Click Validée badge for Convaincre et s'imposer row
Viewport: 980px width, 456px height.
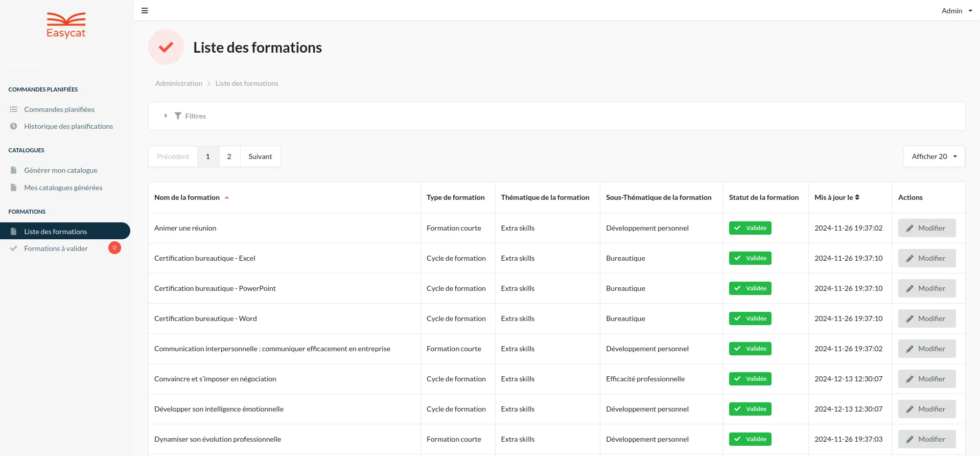[x=750, y=379]
